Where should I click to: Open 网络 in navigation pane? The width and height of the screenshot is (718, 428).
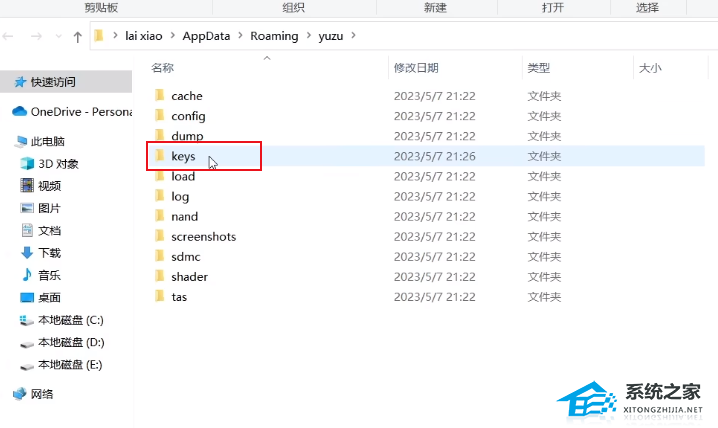42,394
